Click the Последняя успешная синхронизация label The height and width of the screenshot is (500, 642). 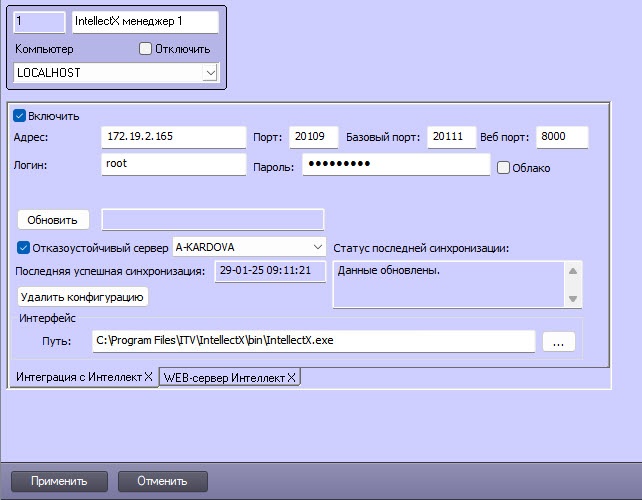click(110, 271)
